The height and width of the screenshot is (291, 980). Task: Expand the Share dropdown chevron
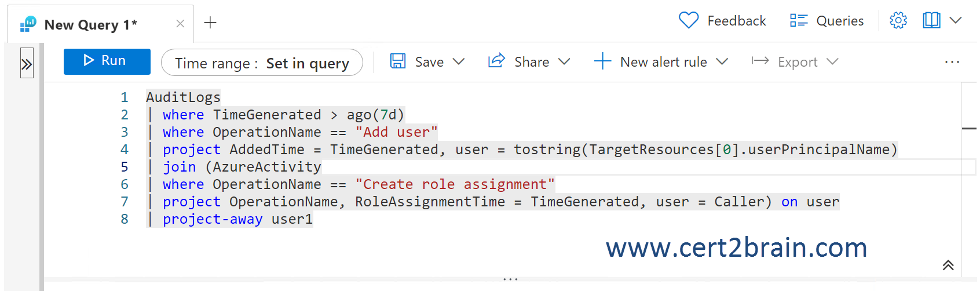564,61
